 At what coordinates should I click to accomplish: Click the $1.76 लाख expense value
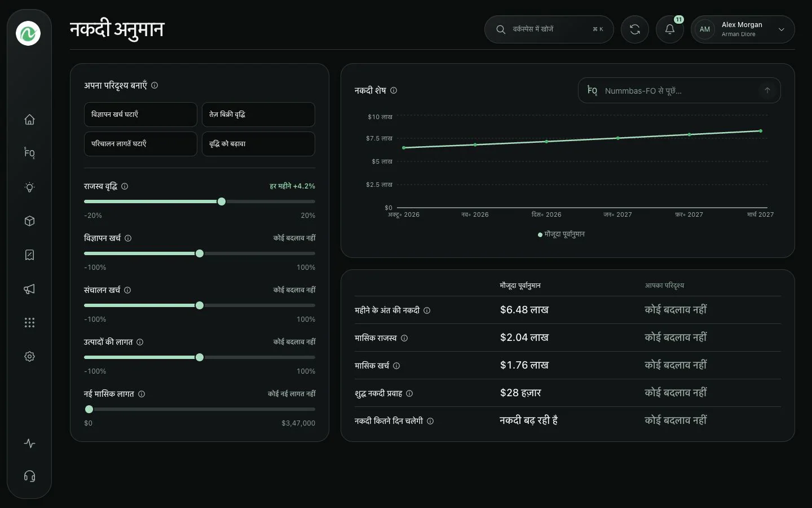pos(524,365)
